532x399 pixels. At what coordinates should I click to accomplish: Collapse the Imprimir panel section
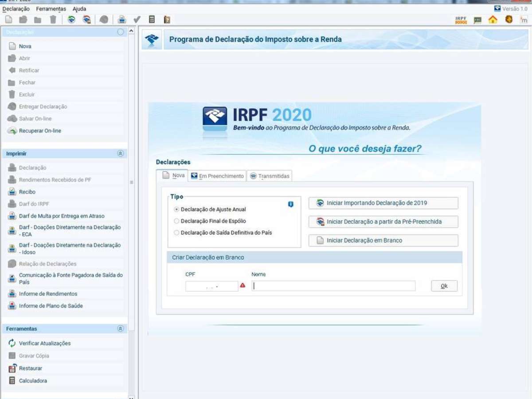tap(120, 153)
